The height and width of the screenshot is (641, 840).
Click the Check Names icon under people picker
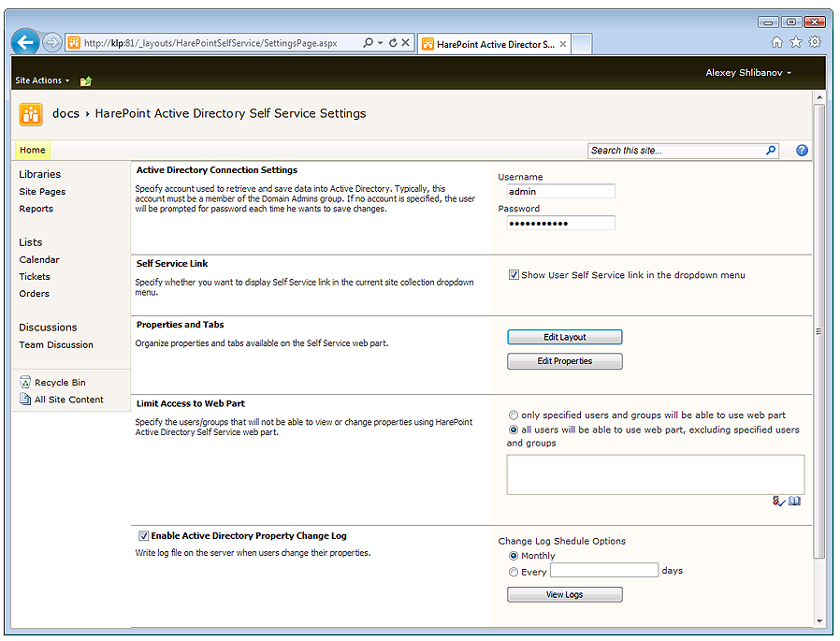tap(778, 502)
